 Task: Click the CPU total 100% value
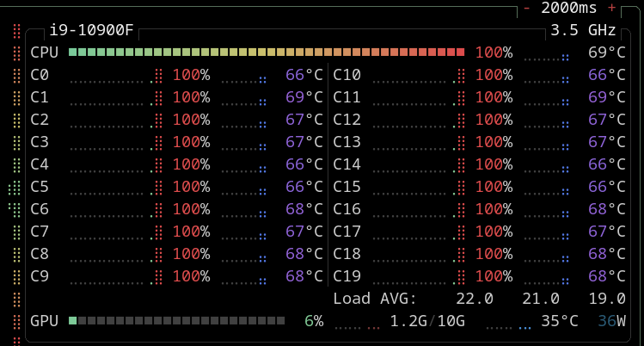point(494,53)
